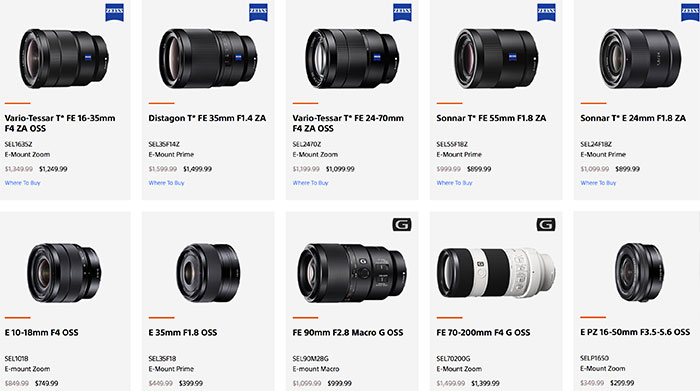
Task: Open the white FE 70-200mm lens image
Action: [x=496, y=273]
